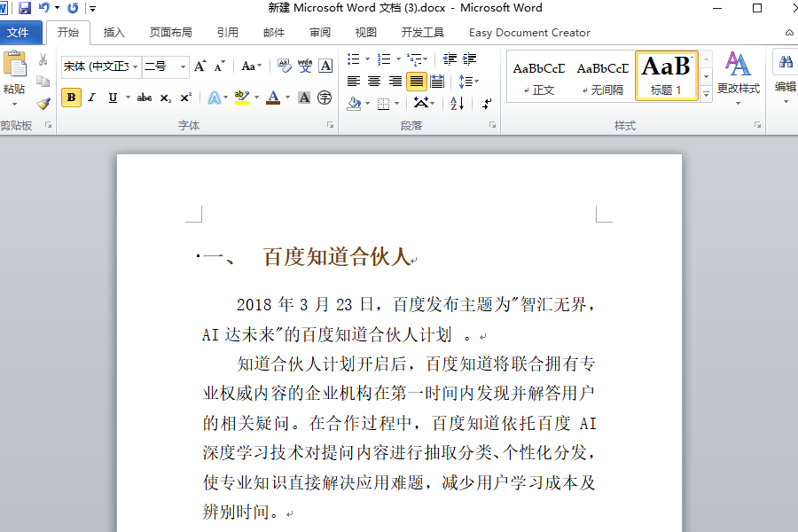This screenshot has height=532, width=798.
Task: Apply yellow text highlight color
Action: (x=242, y=98)
